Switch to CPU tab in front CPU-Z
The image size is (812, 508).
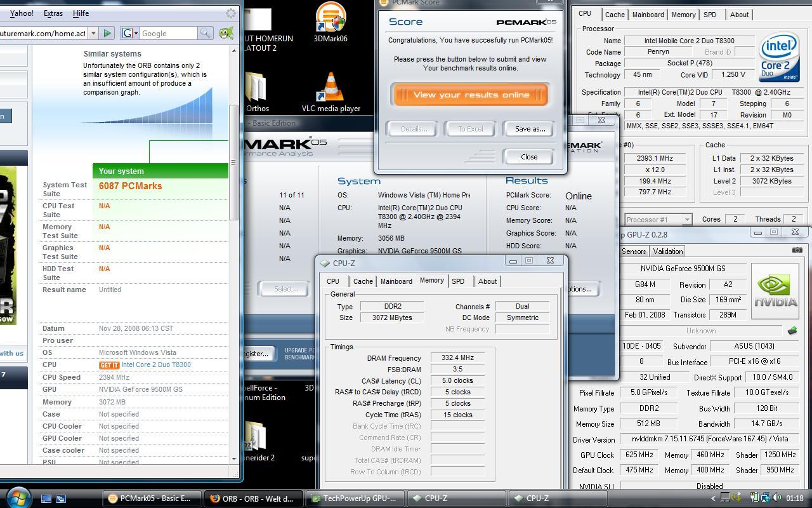tap(333, 281)
